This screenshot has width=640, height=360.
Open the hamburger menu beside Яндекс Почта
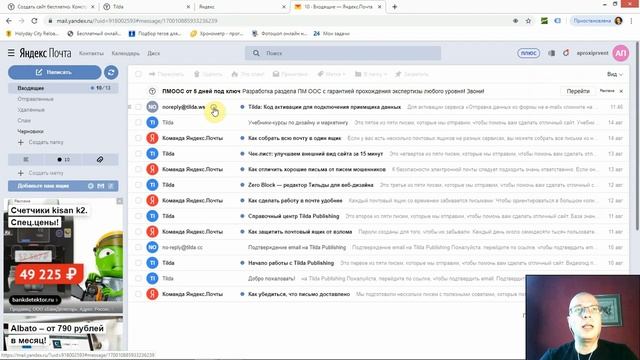11,53
